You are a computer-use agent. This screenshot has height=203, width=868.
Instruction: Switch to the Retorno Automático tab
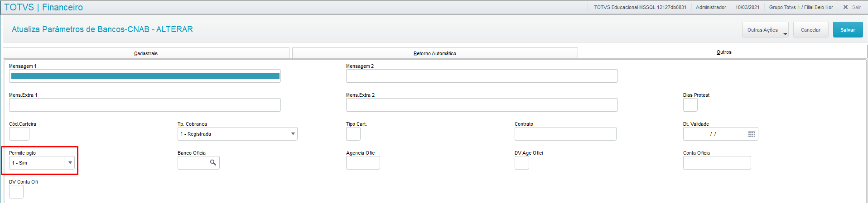tap(434, 53)
